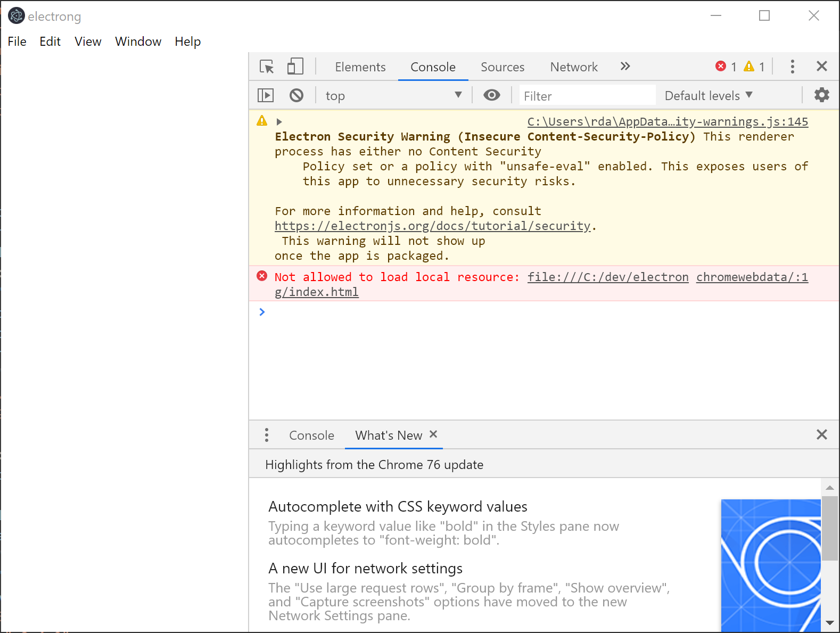This screenshot has width=840, height=633.
Task: Click the warning triangle icon in console message
Action: tap(262, 120)
